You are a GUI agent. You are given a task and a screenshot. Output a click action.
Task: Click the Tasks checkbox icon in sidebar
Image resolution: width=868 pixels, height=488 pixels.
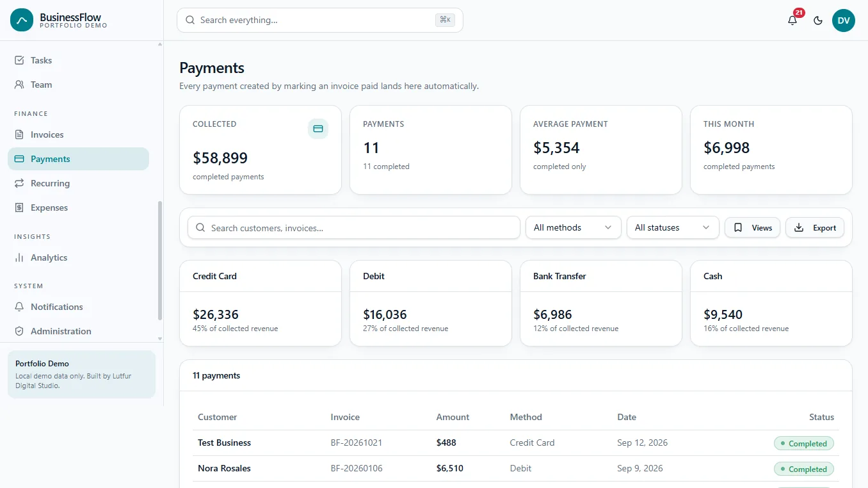click(19, 60)
